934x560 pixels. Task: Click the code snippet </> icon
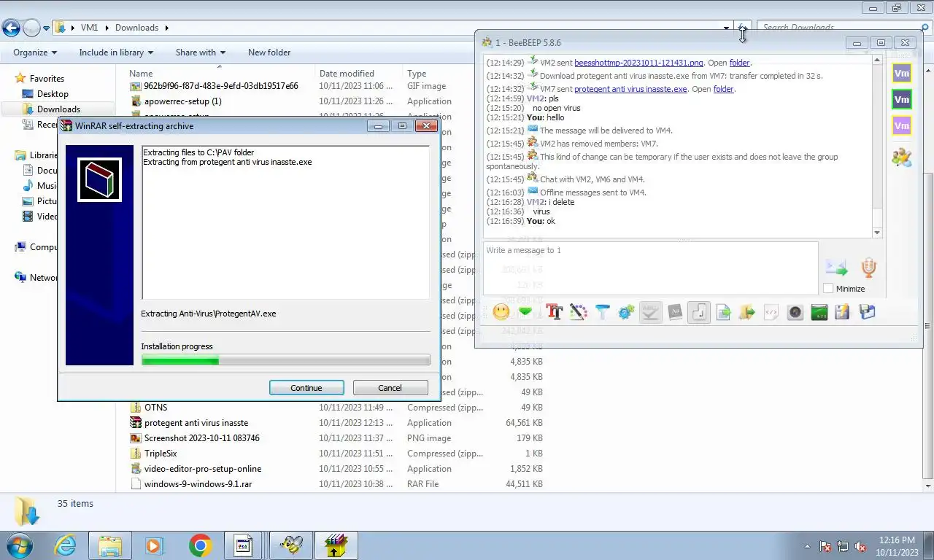click(771, 312)
